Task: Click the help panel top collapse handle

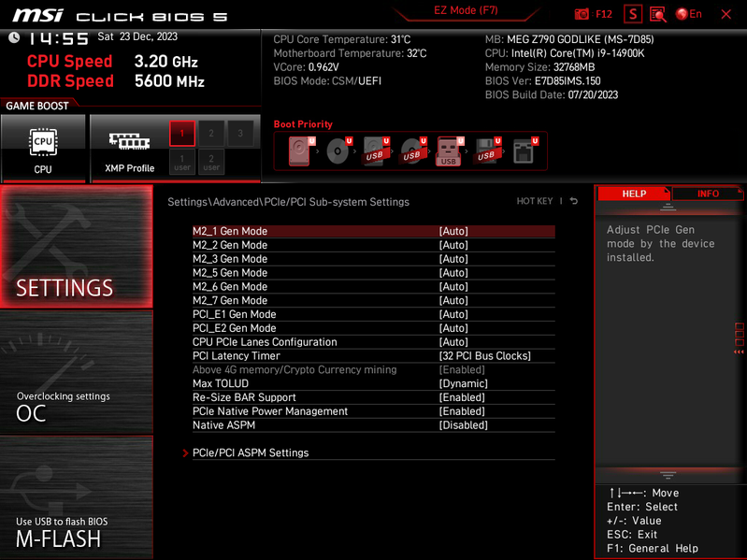Action: 668,208
